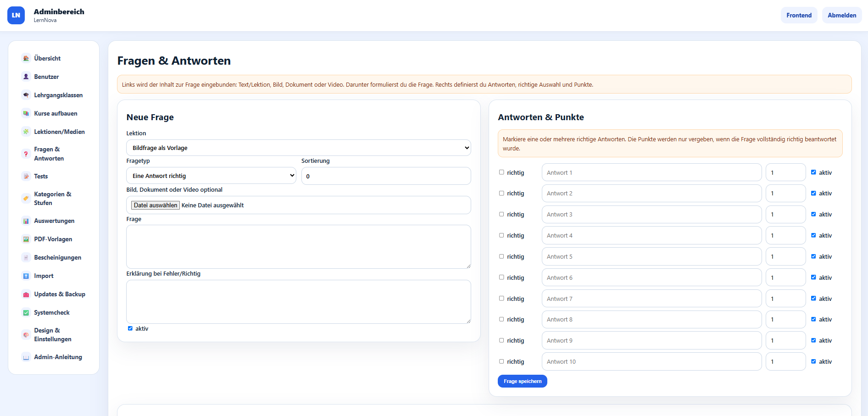
Task: Open Übersicht via its house icon
Action: (x=26, y=58)
